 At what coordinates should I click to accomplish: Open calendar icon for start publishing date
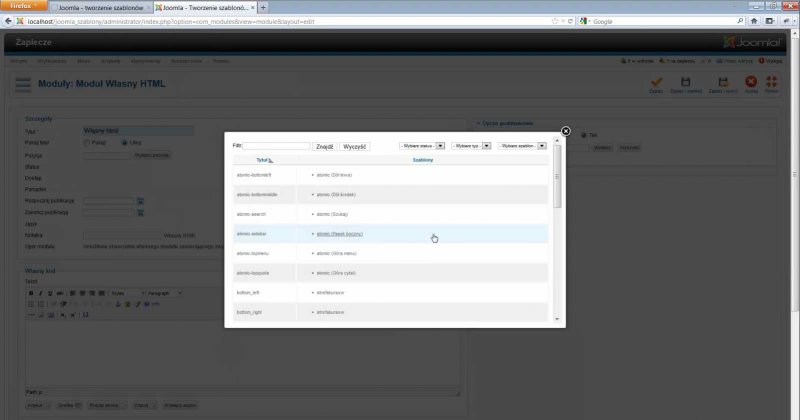click(141, 201)
